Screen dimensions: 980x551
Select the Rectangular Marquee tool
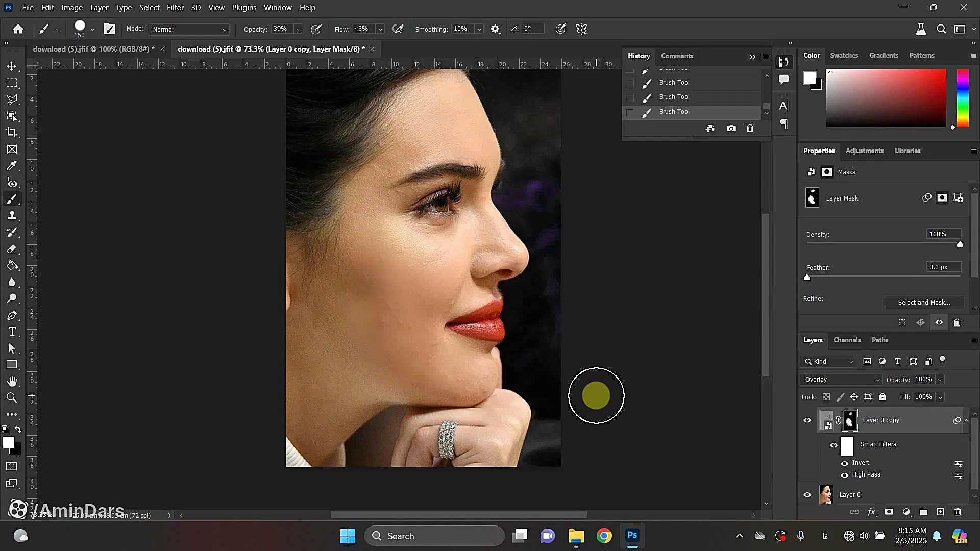click(x=12, y=83)
